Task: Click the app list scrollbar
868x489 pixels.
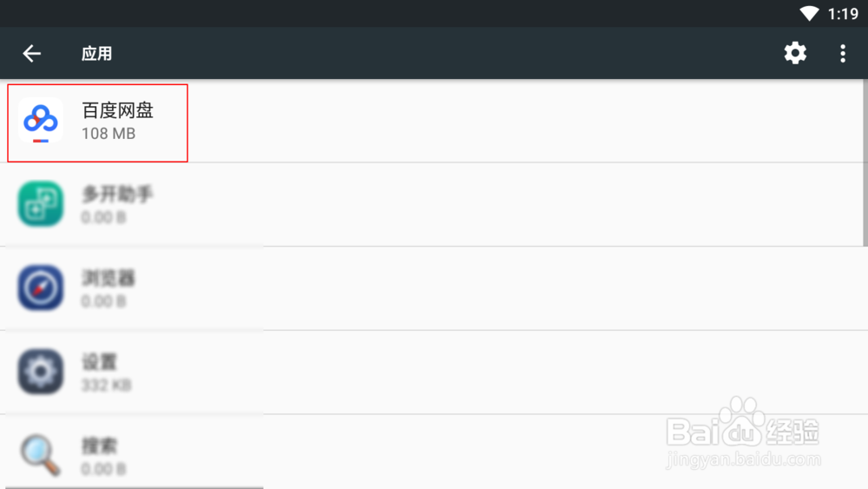Action: (865, 162)
